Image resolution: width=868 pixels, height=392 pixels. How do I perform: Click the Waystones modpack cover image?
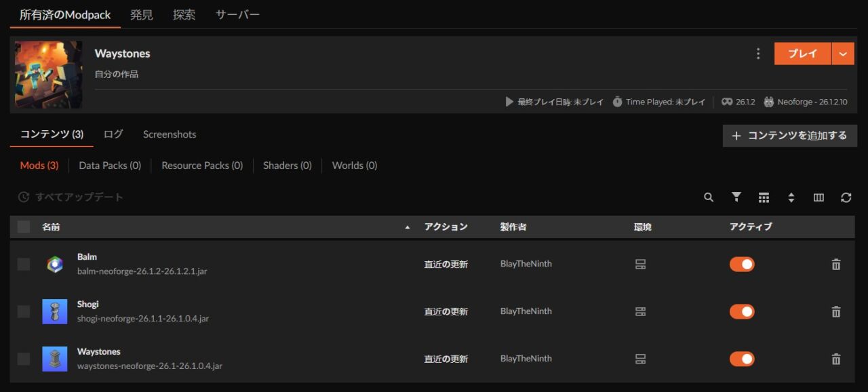point(47,75)
